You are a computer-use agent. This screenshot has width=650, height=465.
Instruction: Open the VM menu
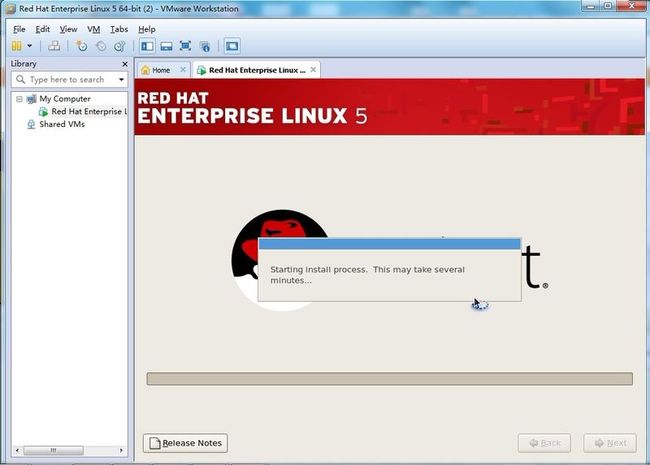pyautogui.click(x=94, y=29)
